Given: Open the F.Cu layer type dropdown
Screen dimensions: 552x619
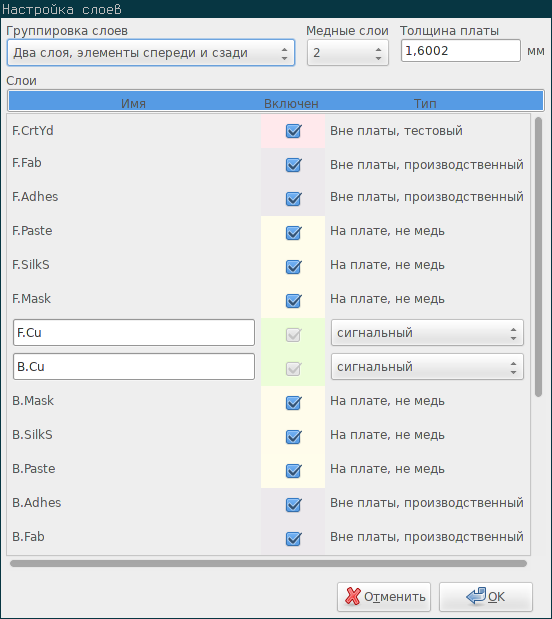Looking at the screenshot, I should pyautogui.click(x=427, y=333).
